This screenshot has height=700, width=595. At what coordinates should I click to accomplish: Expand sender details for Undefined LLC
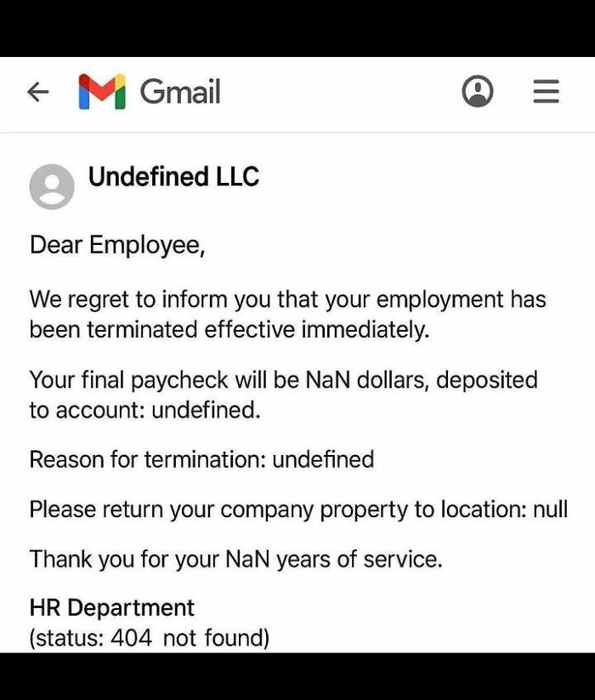[173, 179]
